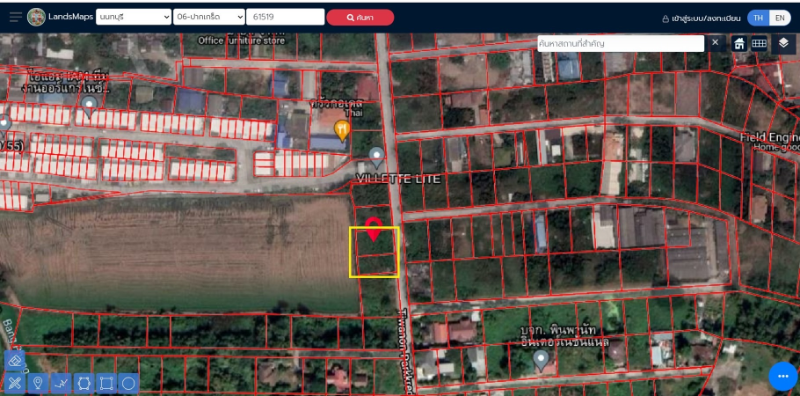Open the district dropdown 06-ปากเกร็ด
800x396 pixels.
209,17
